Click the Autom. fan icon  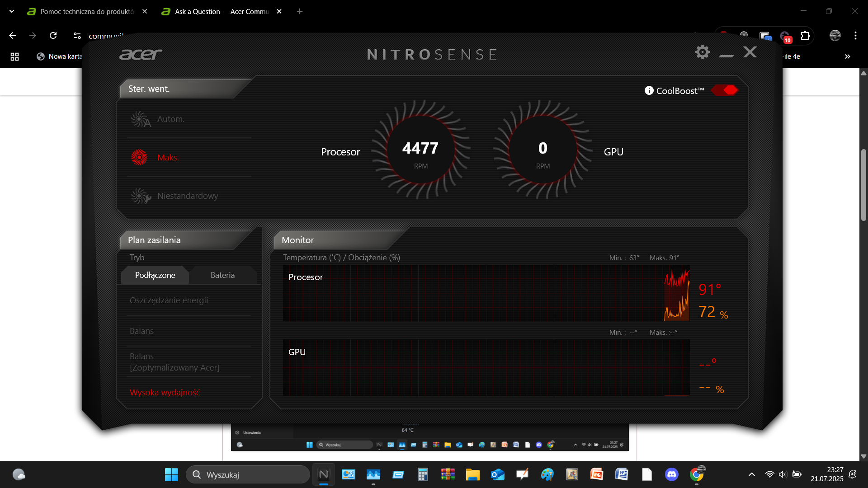coord(140,119)
